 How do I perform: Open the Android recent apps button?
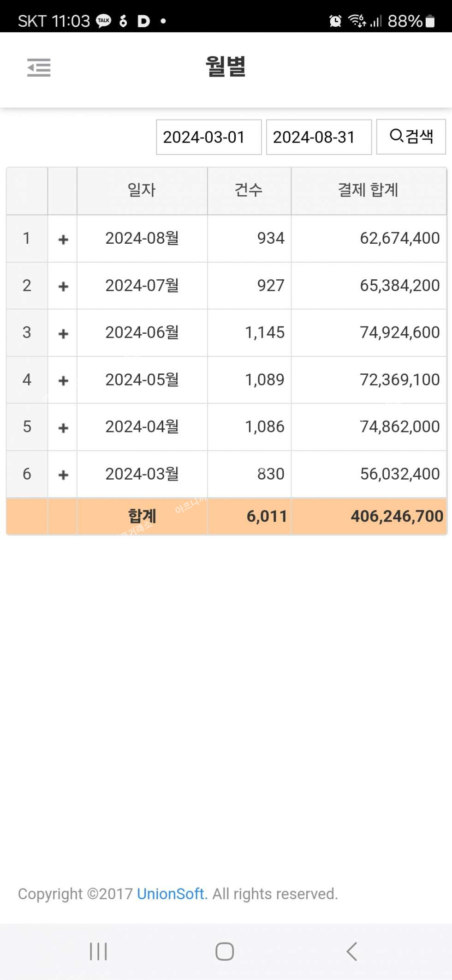point(98,951)
